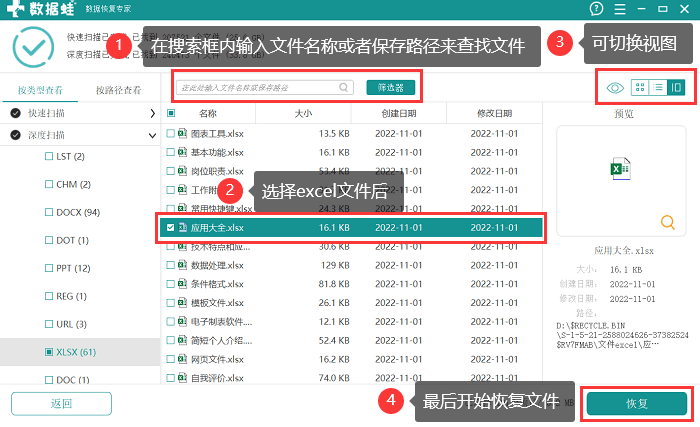Sort by 修改日期 column header

pyautogui.click(x=494, y=113)
